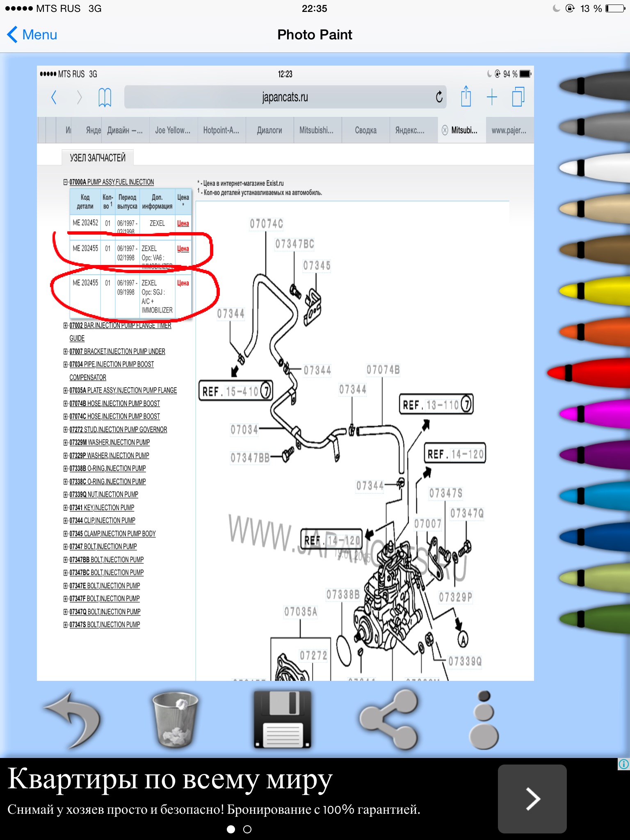Open the 07074C HOSE,INJECTION PUMP BOOST link

115,416
